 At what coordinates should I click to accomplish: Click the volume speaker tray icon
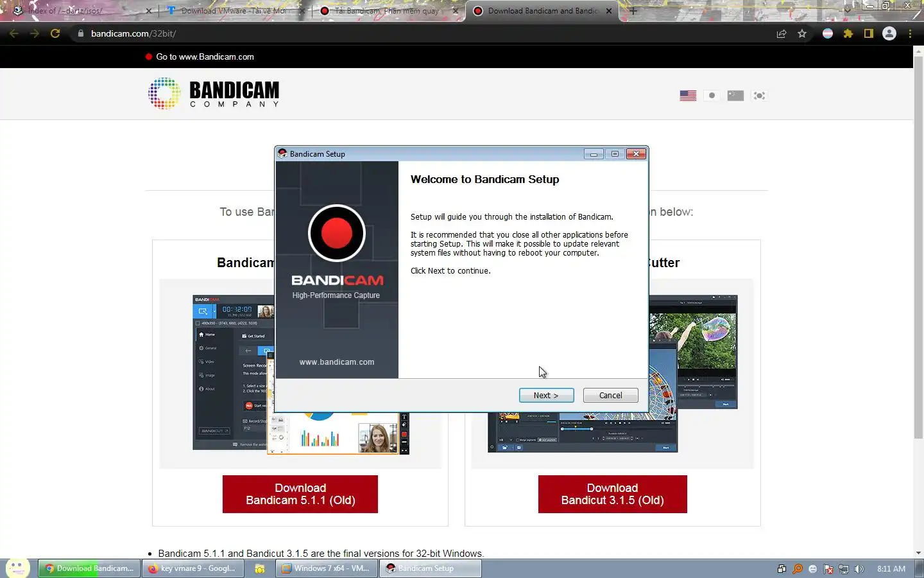point(859,569)
